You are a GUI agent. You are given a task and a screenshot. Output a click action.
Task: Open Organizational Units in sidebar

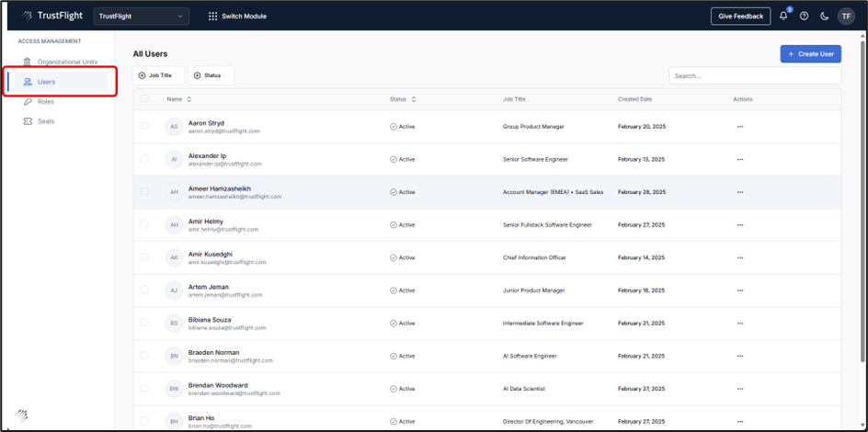[x=61, y=62]
